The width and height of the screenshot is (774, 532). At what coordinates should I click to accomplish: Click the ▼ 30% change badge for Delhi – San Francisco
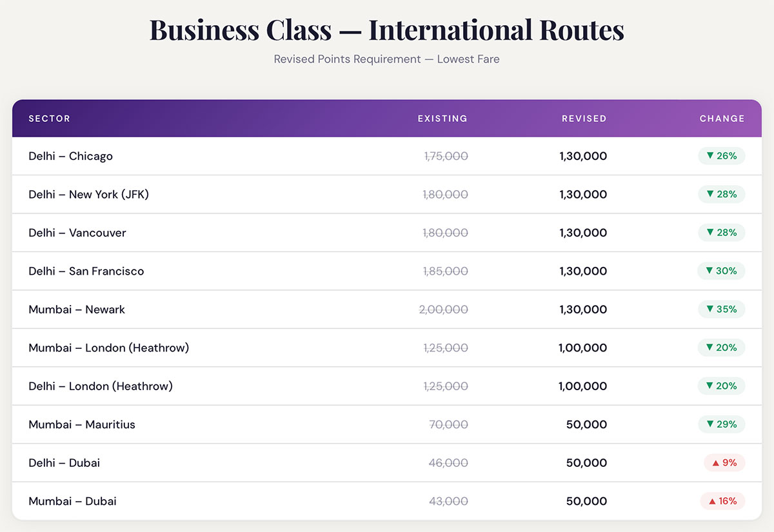click(721, 271)
